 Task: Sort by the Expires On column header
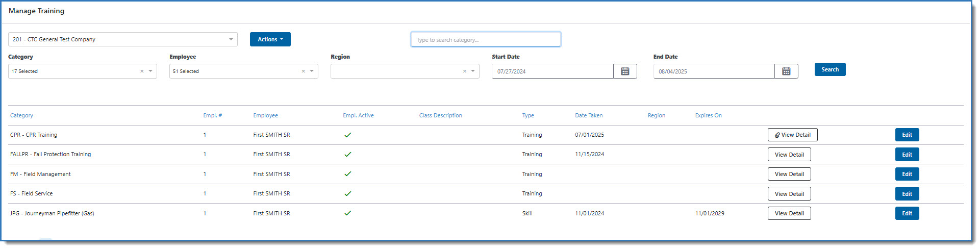pos(708,116)
